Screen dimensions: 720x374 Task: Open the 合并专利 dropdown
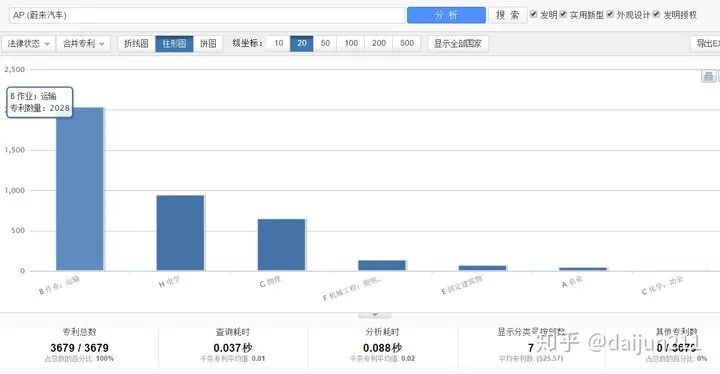(83, 44)
